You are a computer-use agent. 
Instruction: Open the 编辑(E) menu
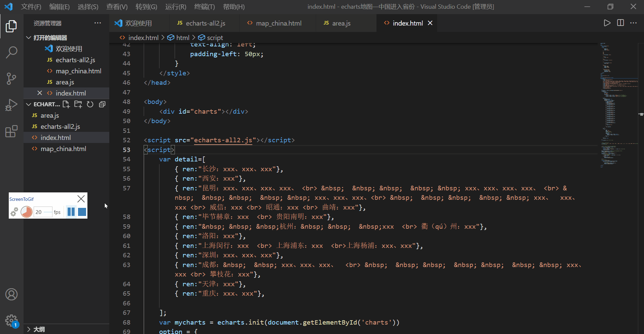point(60,7)
